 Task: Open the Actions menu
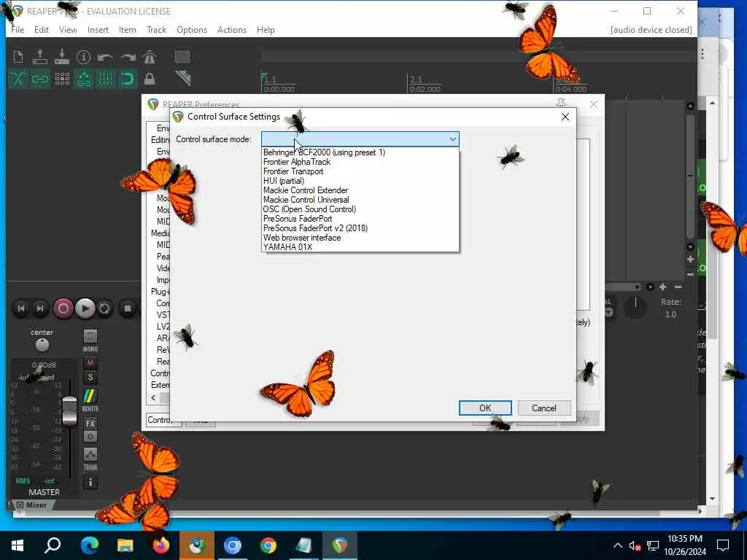click(x=231, y=29)
